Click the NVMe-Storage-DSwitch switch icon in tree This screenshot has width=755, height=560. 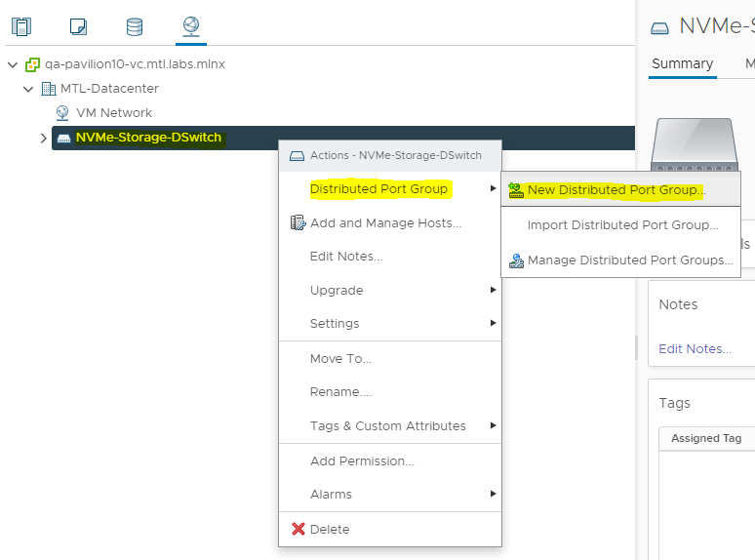[x=63, y=139]
